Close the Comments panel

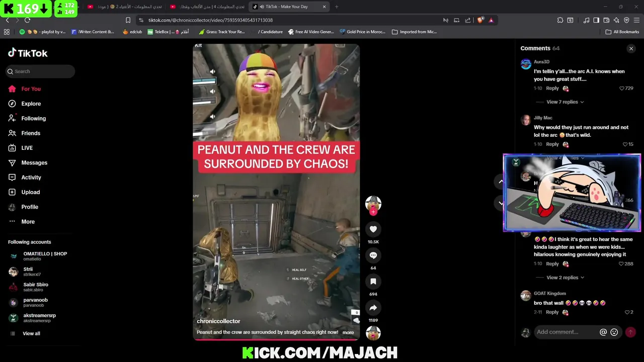(x=631, y=49)
